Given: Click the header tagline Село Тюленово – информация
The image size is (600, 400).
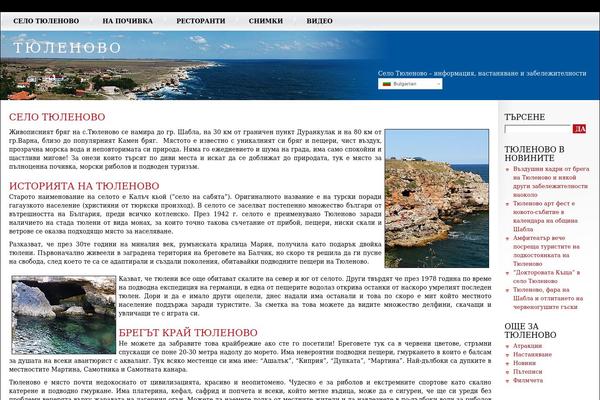Looking at the screenshot, I should point(482,73).
